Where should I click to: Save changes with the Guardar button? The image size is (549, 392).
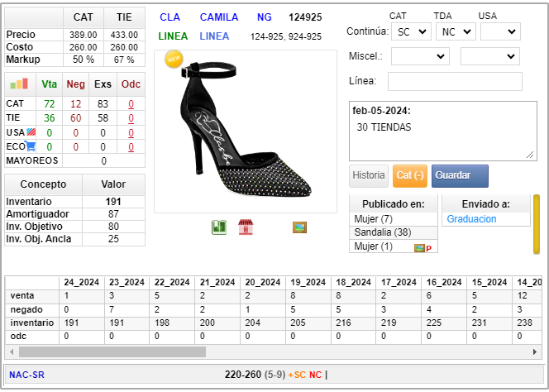460,175
